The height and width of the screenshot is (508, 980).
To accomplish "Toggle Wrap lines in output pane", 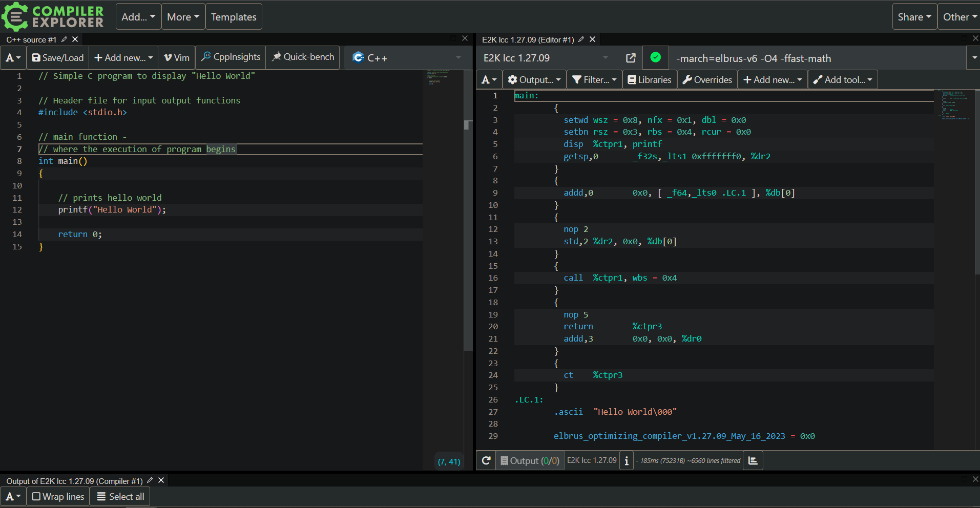I will pos(58,497).
